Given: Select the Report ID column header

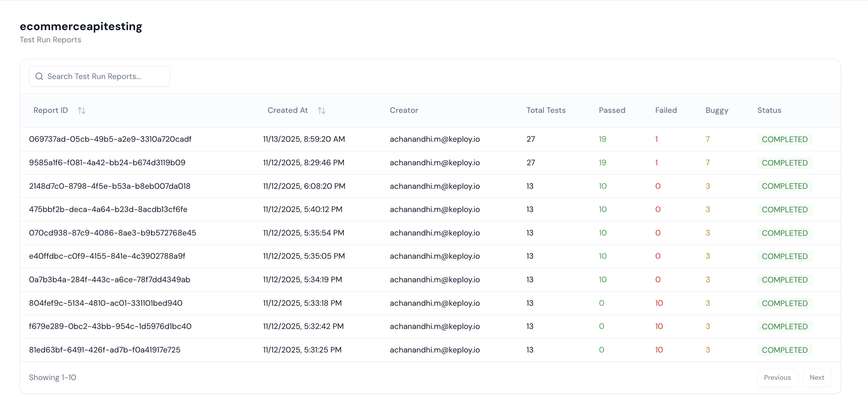Looking at the screenshot, I should [50, 110].
